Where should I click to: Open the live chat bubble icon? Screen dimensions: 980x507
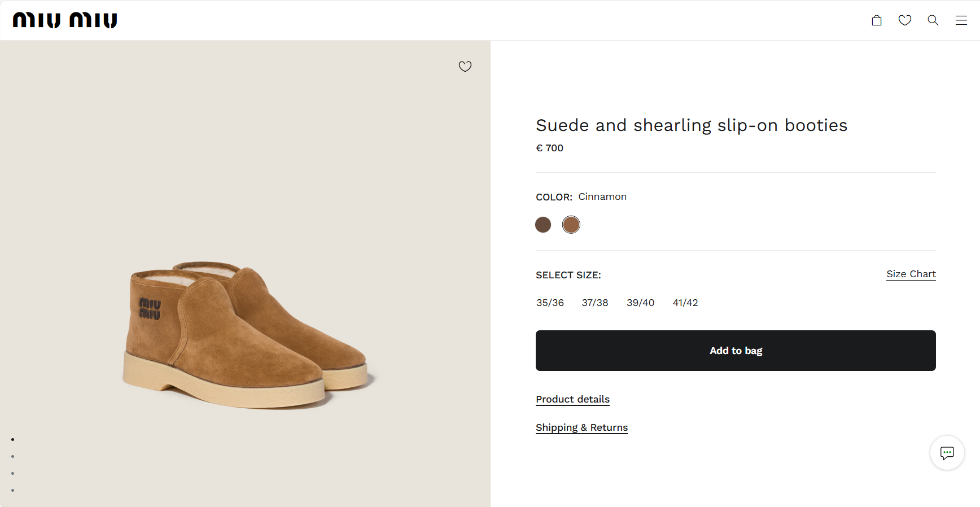947,453
